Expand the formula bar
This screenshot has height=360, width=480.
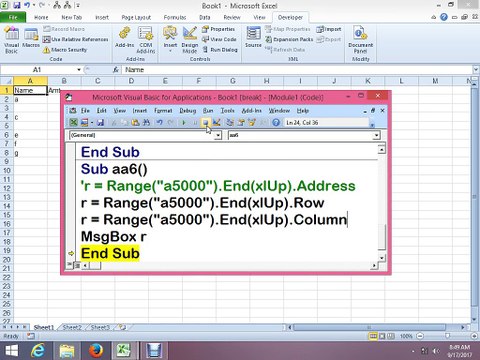click(x=476, y=70)
